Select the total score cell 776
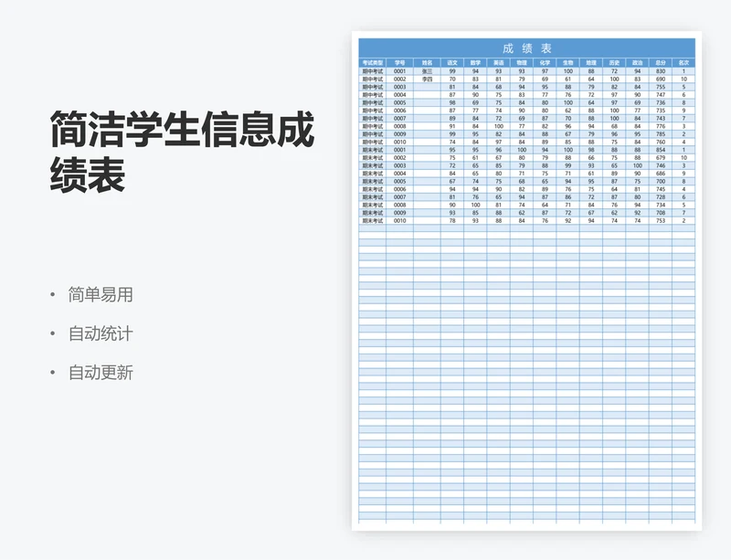The image size is (731, 560). (661, 126)
